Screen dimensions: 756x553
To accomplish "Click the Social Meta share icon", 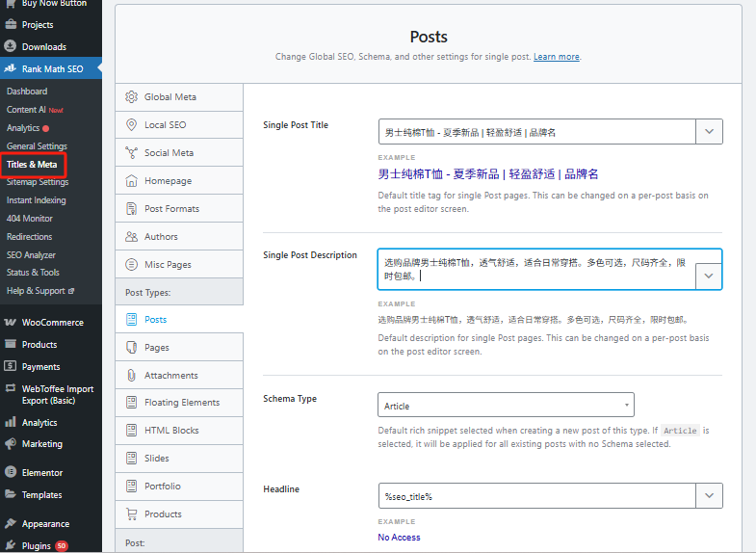I will click(x=132, y=153).
